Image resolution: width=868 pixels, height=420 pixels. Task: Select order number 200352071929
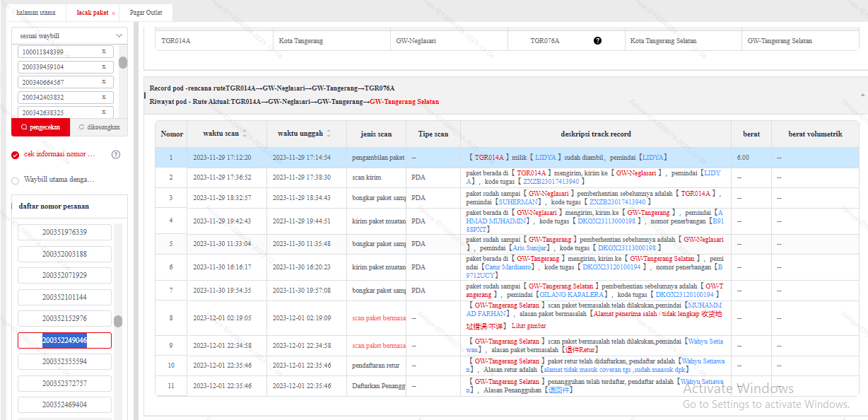(x=64, y=275)
